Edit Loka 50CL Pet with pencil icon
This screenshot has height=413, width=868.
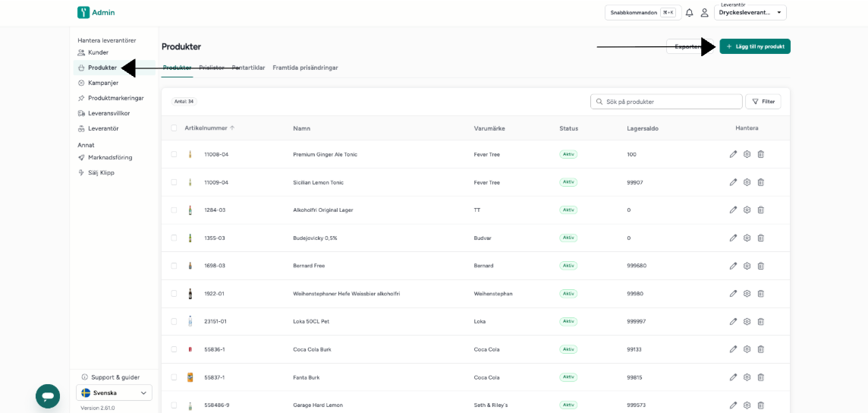tap(734, 321)
